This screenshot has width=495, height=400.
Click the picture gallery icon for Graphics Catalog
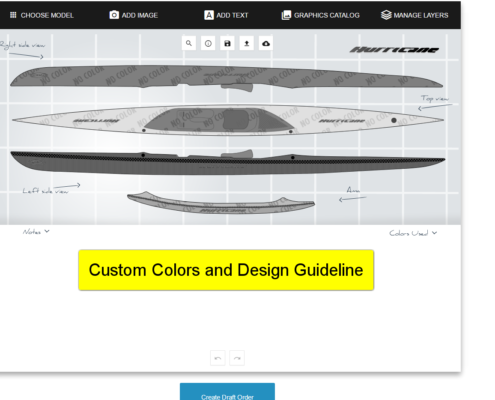(286, 15)
